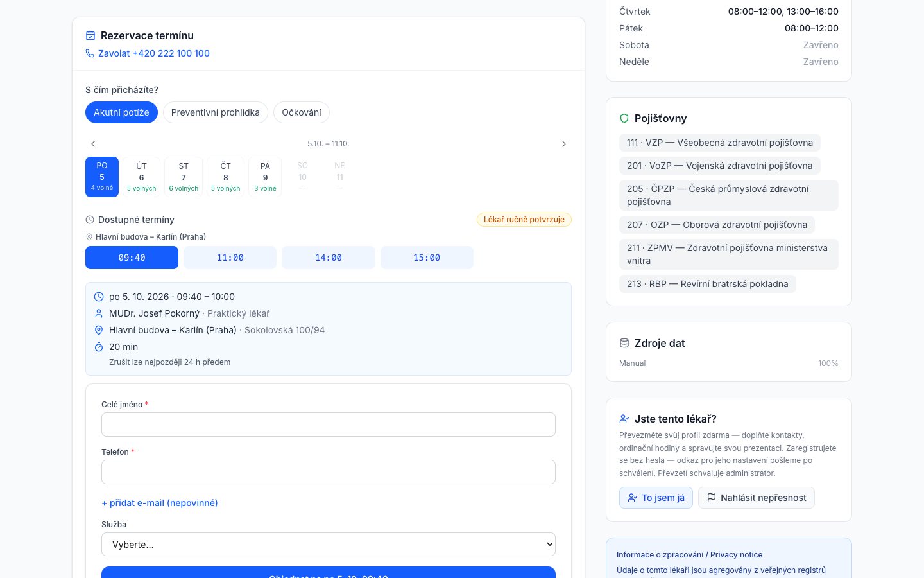Select Wednesday 7 with 6 free slots
The width and height of the screenshot is (924, 578).
point(184,177)
